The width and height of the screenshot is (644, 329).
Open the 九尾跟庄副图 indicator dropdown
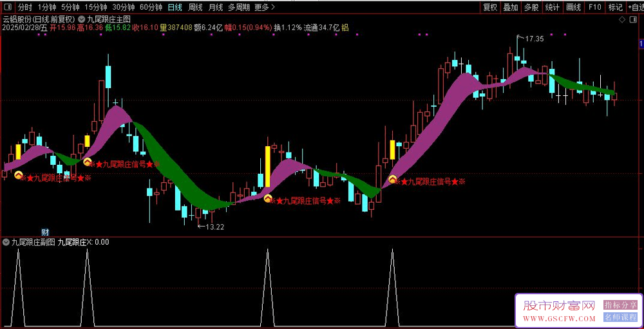6,242
